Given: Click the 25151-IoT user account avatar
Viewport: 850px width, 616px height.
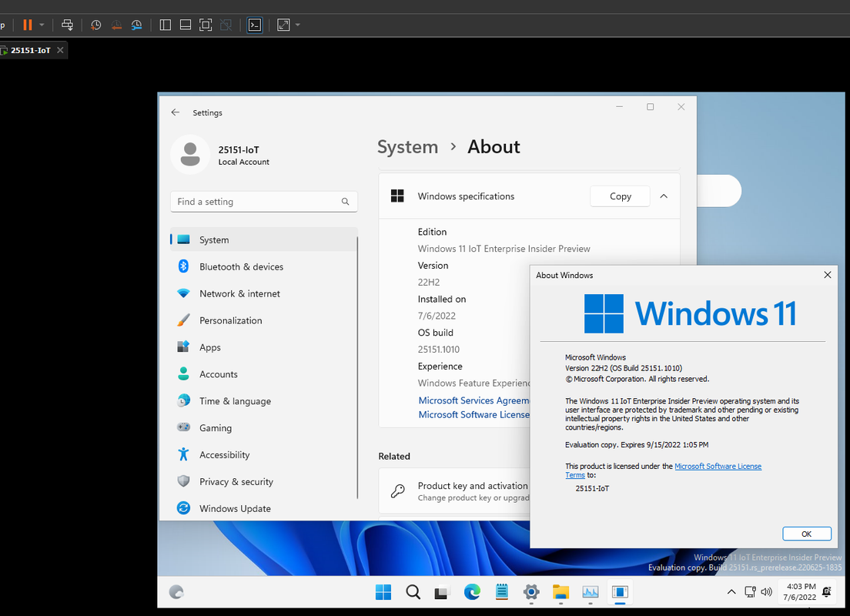Looking at the screenshot, I should pos(190,155).
